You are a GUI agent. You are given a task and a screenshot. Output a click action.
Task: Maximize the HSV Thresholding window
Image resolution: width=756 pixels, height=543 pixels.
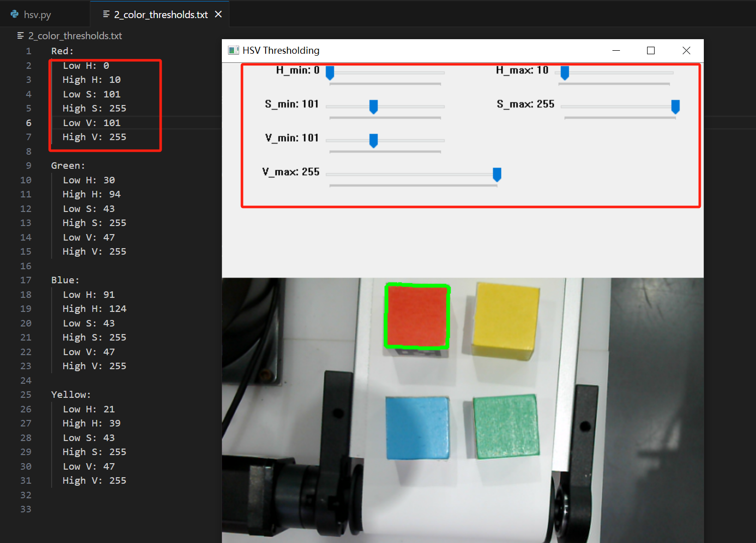pos(651,50)
